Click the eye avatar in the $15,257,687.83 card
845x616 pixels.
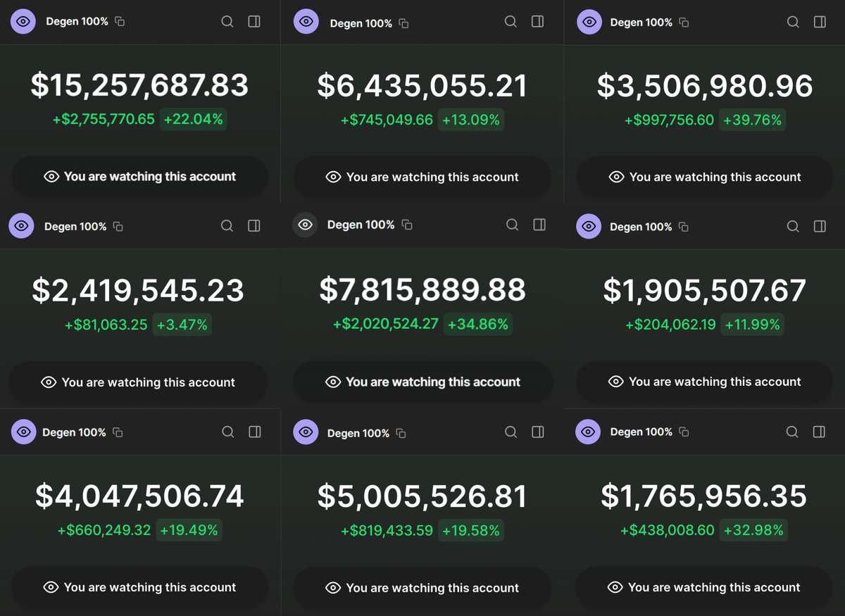click(23, 22)
